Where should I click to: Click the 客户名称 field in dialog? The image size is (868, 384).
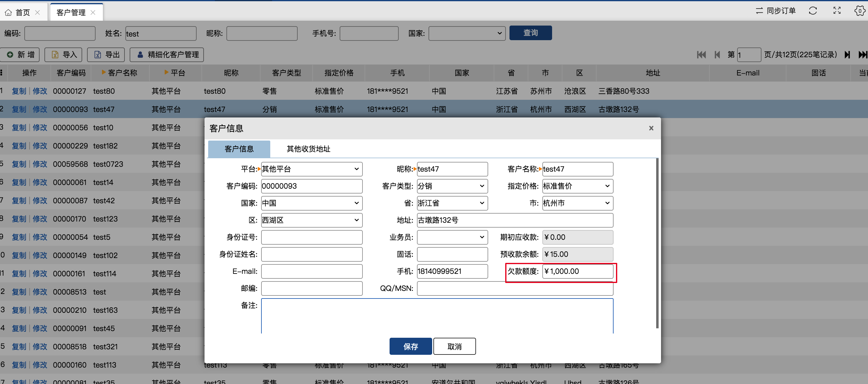(x=578, y=169)
